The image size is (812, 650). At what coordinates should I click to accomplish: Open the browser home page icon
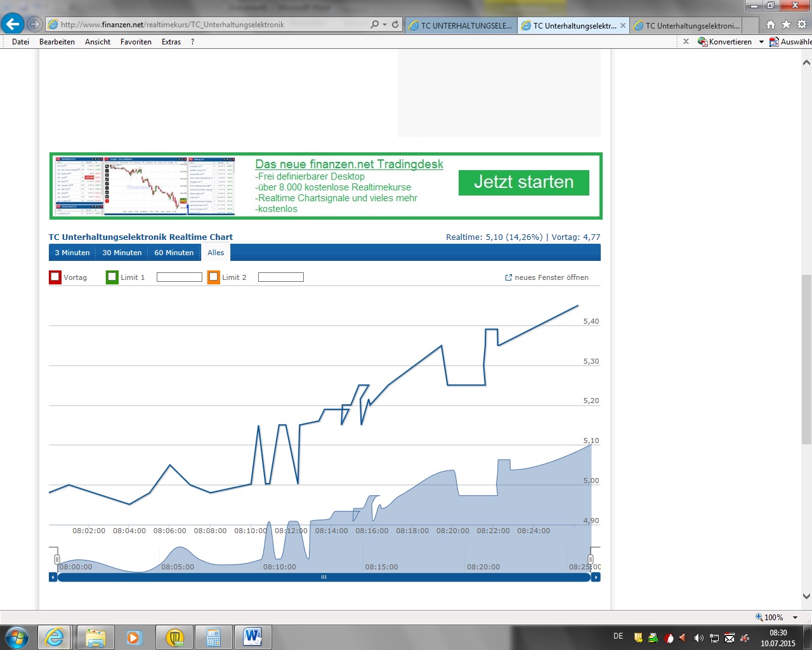(770, 25)
